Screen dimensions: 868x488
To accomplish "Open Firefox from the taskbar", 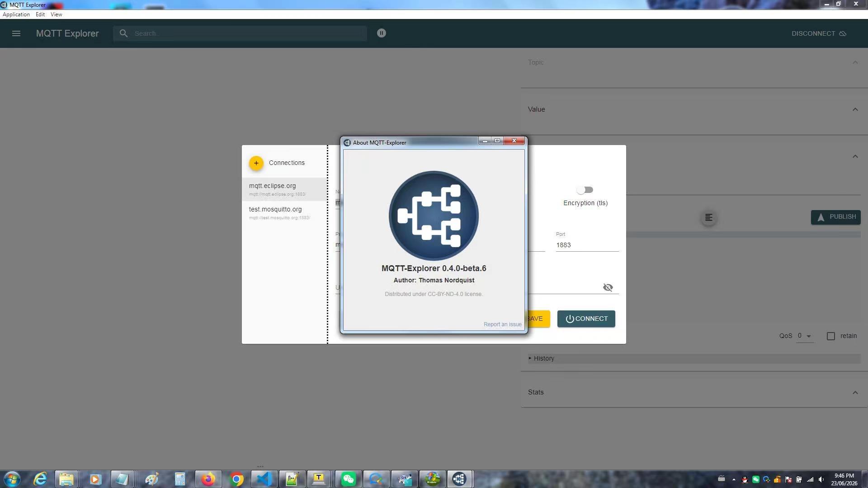I will pos(208,479).
